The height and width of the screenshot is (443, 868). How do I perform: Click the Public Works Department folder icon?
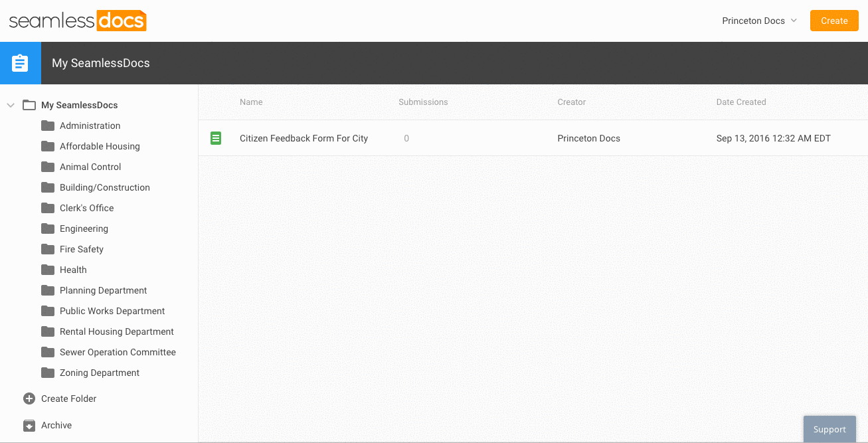click(x=48, y=311)
